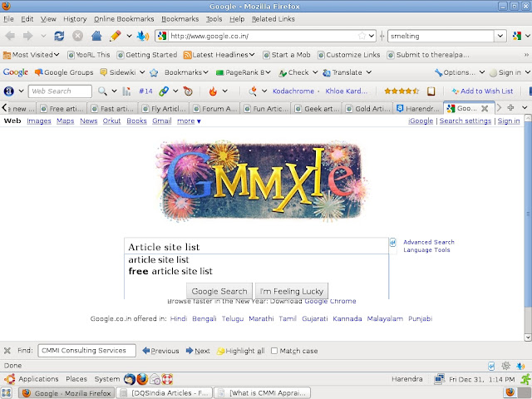Click the Google logo in the Google toolbar
The image size is (532, 399).
click(x=15, y=72)
